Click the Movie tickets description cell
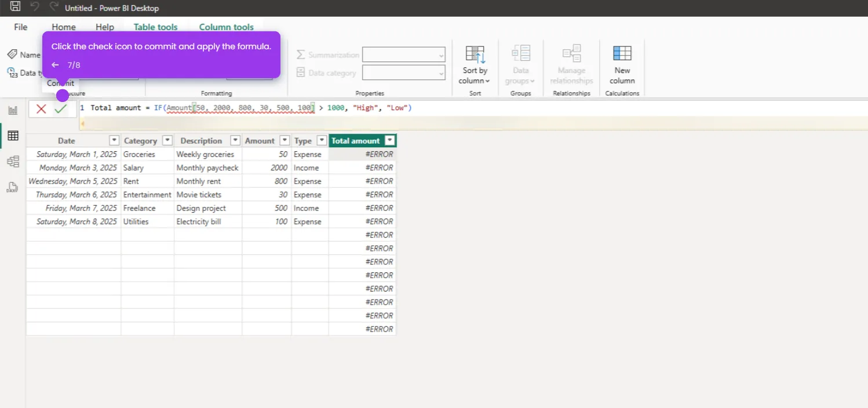The height and width of the screenshot is (408, 868). [208, 195]
